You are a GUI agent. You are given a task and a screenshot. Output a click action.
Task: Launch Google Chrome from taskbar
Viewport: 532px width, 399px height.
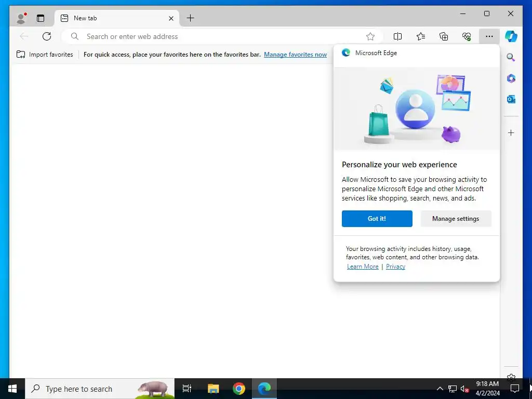pyautogui.click(x=239, y=389)
